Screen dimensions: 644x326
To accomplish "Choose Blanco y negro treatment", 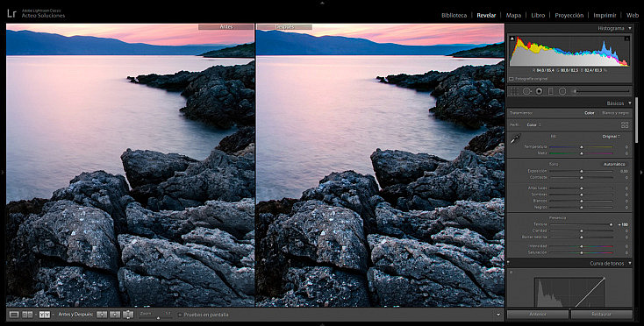I will (x=615, y=113).
